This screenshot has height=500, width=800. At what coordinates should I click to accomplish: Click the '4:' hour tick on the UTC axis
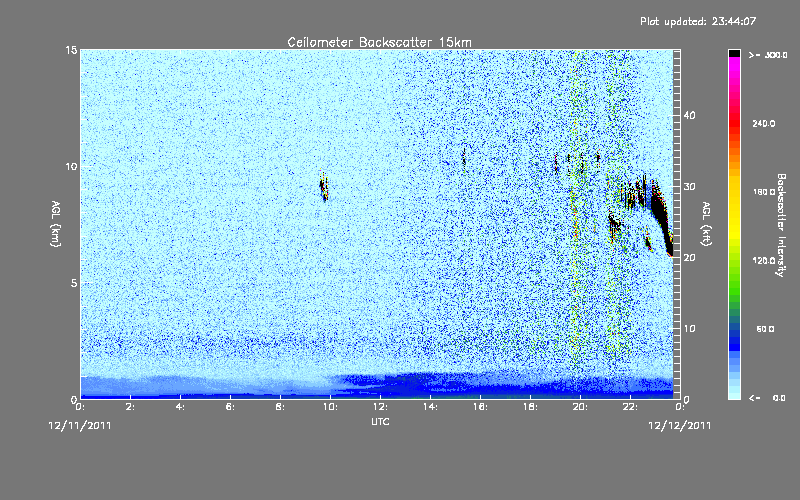181,407
